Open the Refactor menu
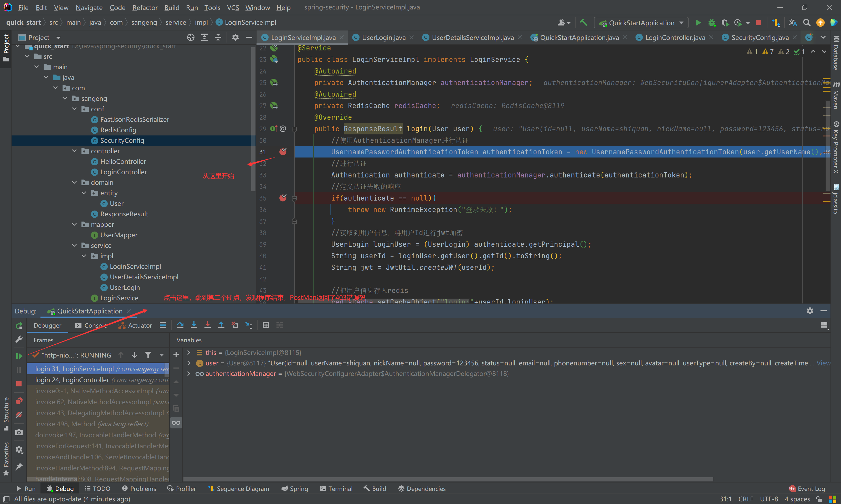 click(x=145, y=7)
